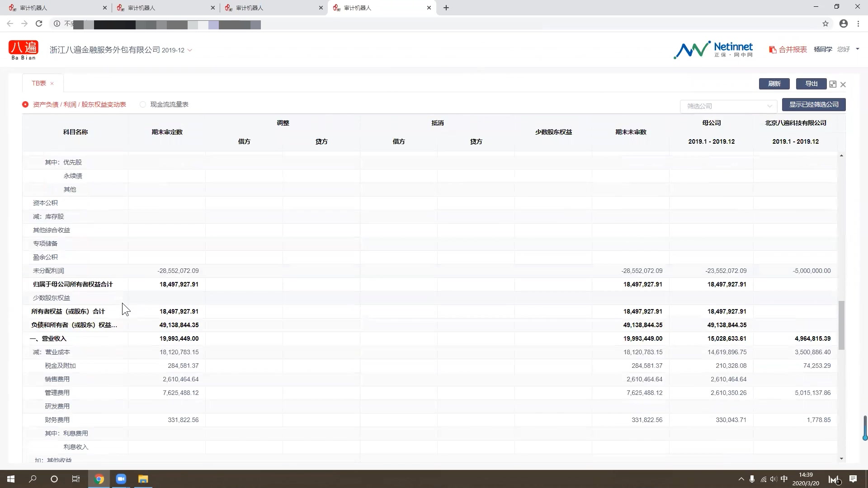Click the Ba Bian logo icon

(24, 50)
